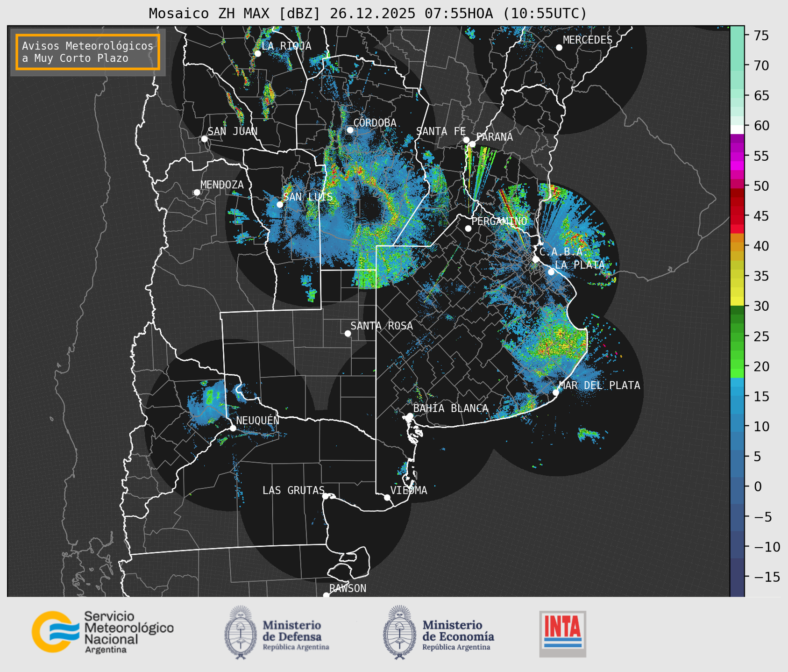Click the white 60 dBZ band on scale
Viewport: 788px width, 672px height.
click(x=737, y=129)
